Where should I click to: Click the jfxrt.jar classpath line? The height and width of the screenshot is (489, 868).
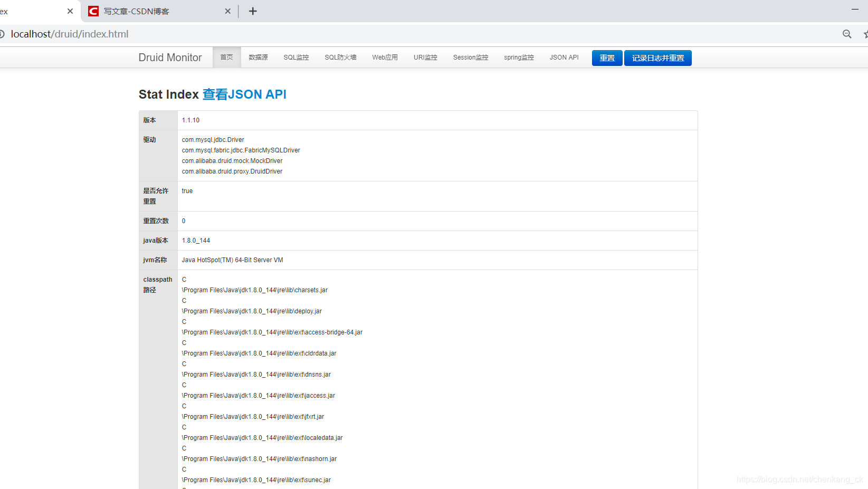pos(253,417)
